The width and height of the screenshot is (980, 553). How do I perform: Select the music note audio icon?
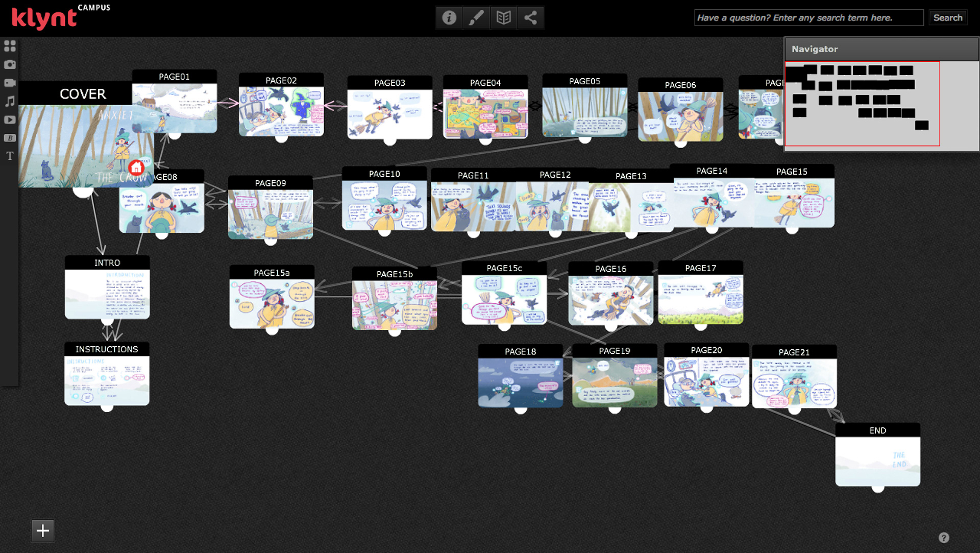[x=10, y=101]
